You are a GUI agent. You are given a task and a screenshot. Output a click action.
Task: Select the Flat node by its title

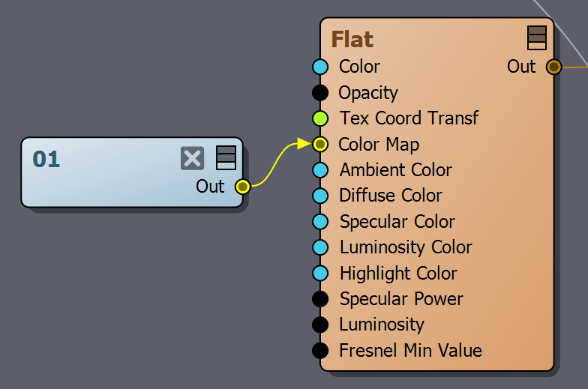pos(352,39)
